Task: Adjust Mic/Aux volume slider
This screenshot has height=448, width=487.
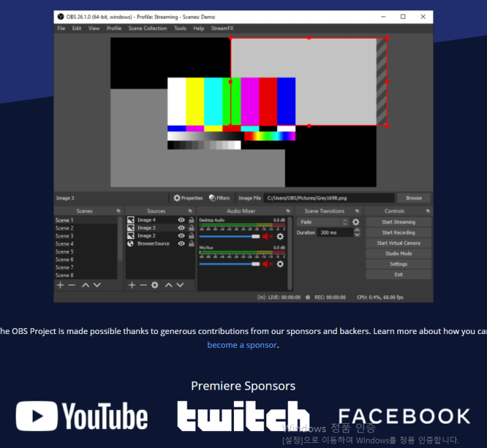Action: (x=229, y=264)
